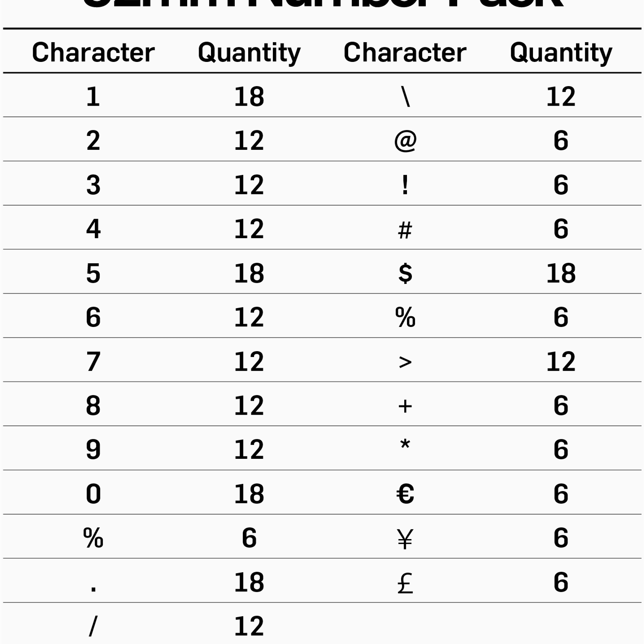644x644 pixels.
Task: Click the dollar sign $ character
Action: pyautogui.click(x=405, y=273)
